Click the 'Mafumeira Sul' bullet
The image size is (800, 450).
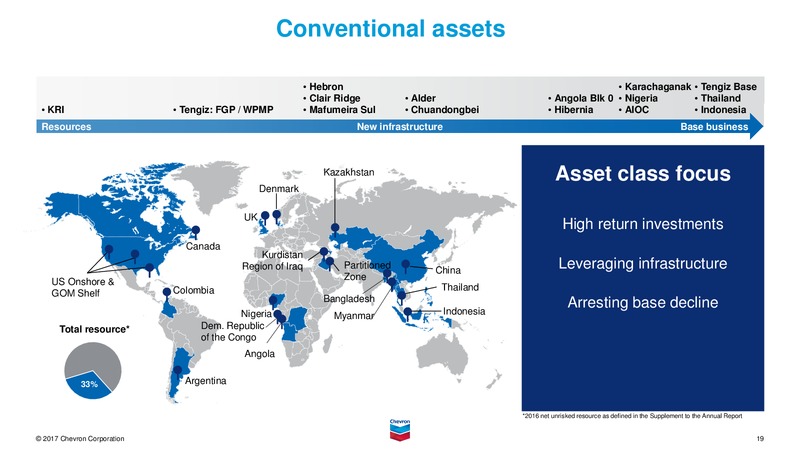tap(339, 110)
